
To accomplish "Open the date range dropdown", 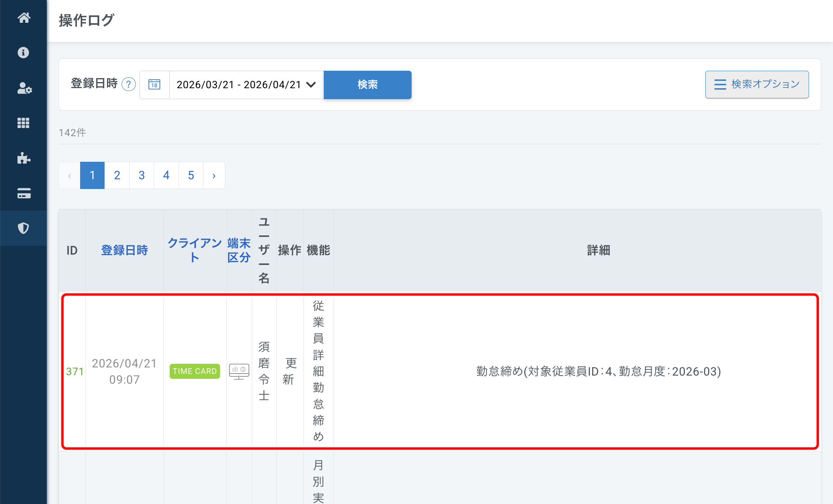I will [x=246, y=85].
